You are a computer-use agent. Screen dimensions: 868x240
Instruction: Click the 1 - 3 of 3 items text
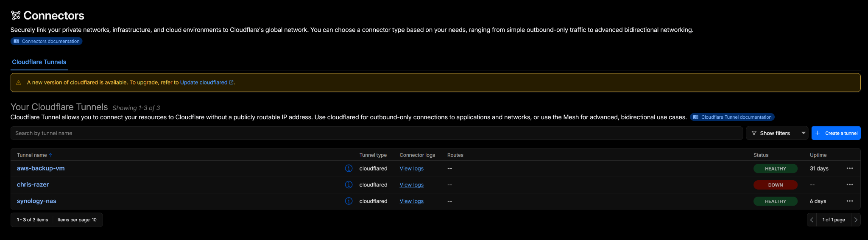click(x=32, y=220)
